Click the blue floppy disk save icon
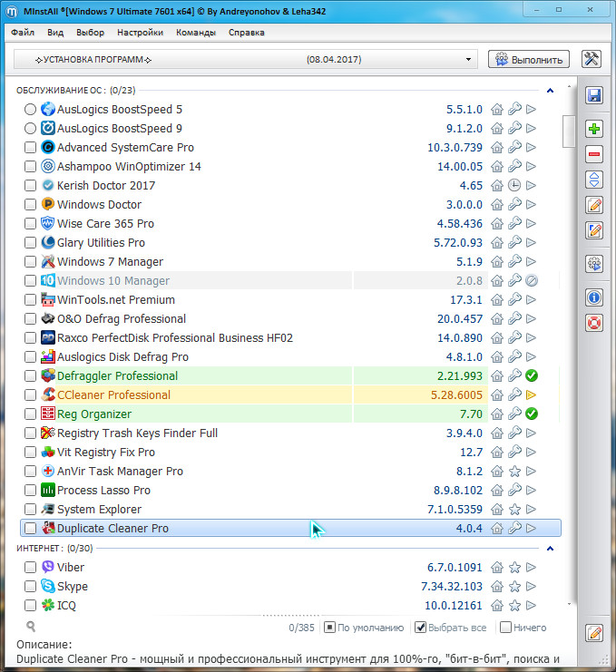 [594, 95]
